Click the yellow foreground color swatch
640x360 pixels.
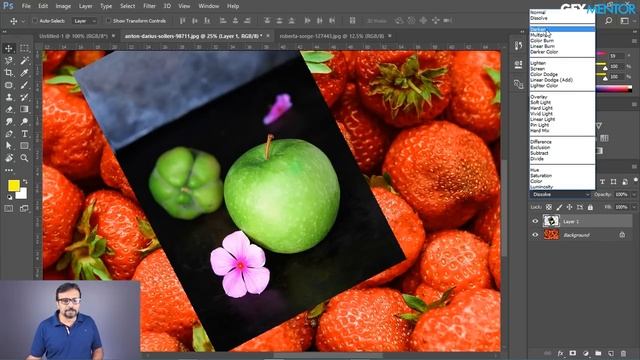pos(13,186)
